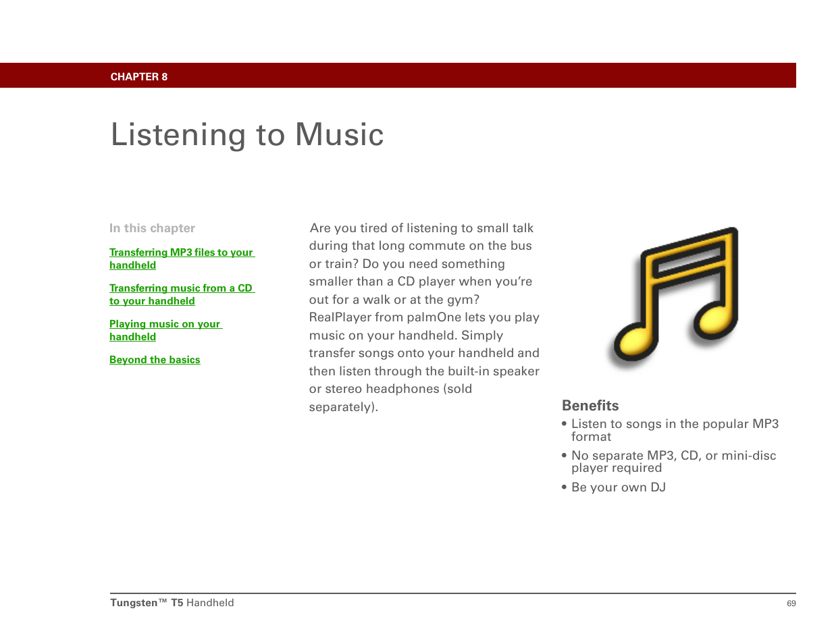Screen dimensions: 834x644
Task: Go to the Beyond the basics section
Action: 155,360
